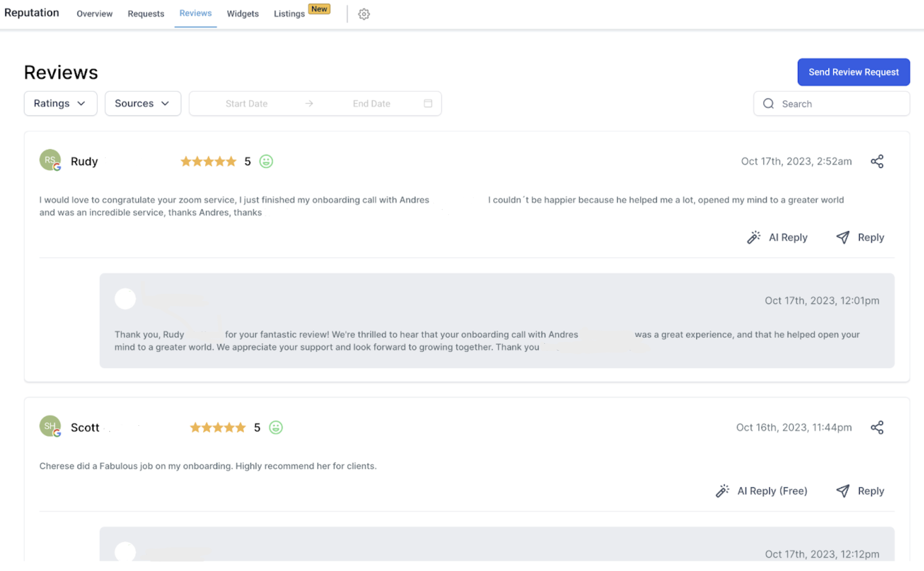Click the New badge on Listings
Image resolution: width=924 pixels, height=571 pixels.
tap(319, 9)
